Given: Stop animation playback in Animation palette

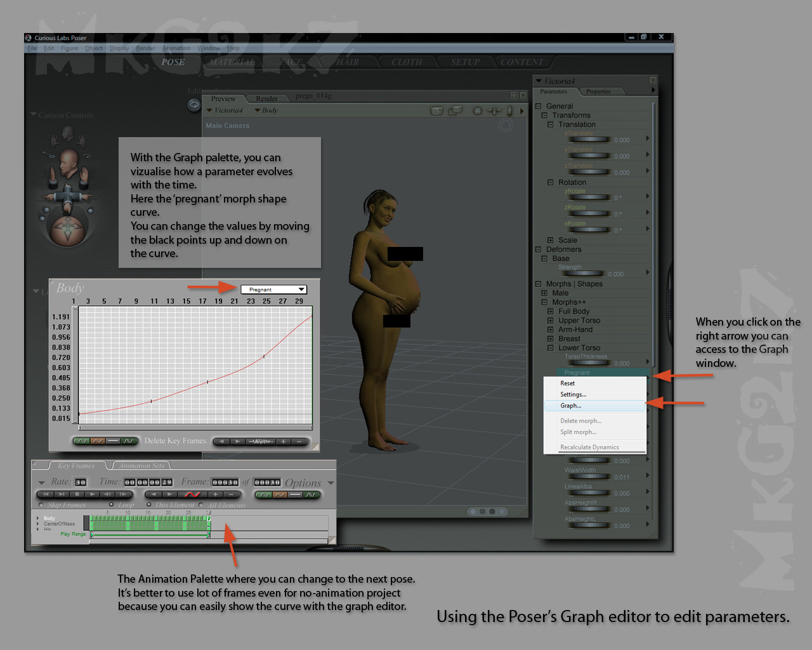Looking at the screenshot, I should (x=77, y=494).
